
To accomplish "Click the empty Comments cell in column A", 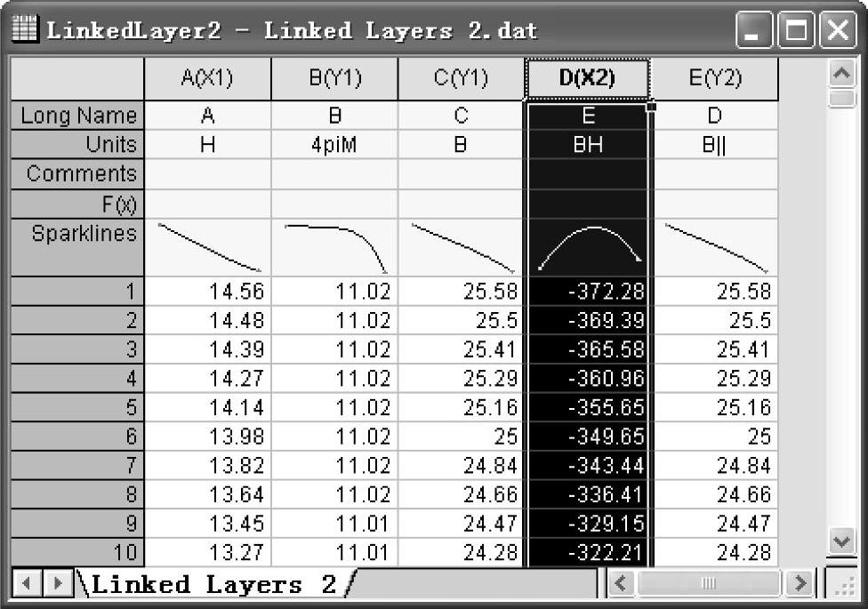I will point(207,174).
